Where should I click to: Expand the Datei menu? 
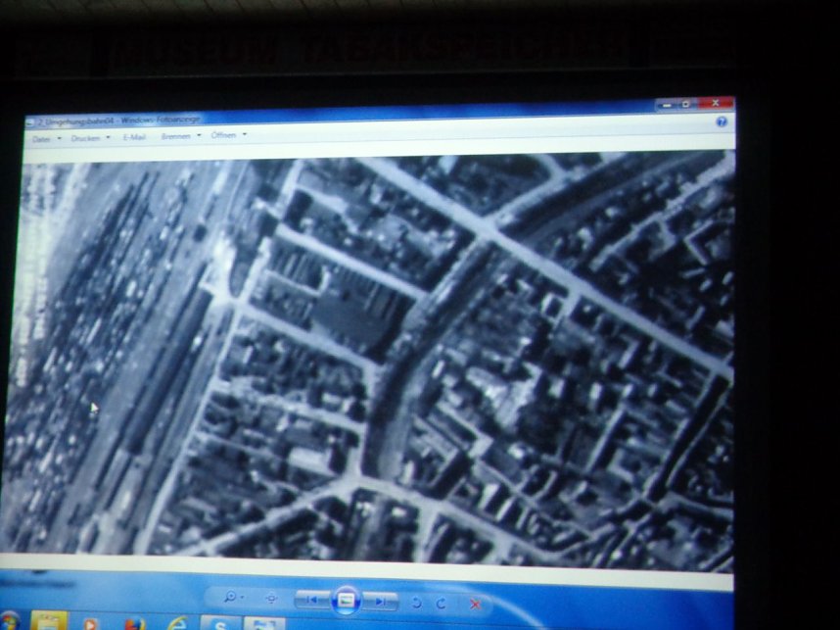click(45, 139)
